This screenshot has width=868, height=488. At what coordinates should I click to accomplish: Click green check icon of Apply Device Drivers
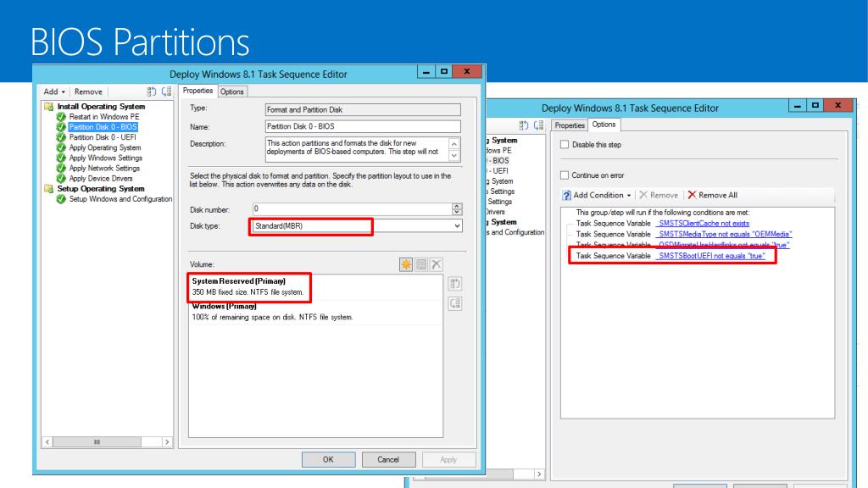[61, 178]
